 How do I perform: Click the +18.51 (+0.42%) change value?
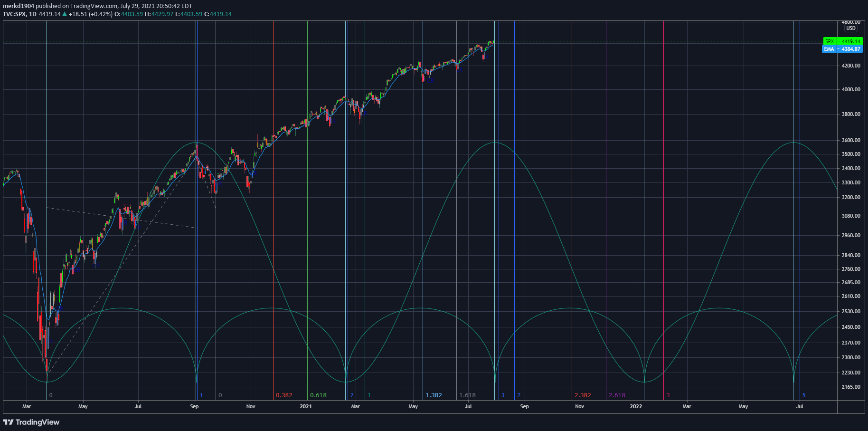click(x=91, y=14)
